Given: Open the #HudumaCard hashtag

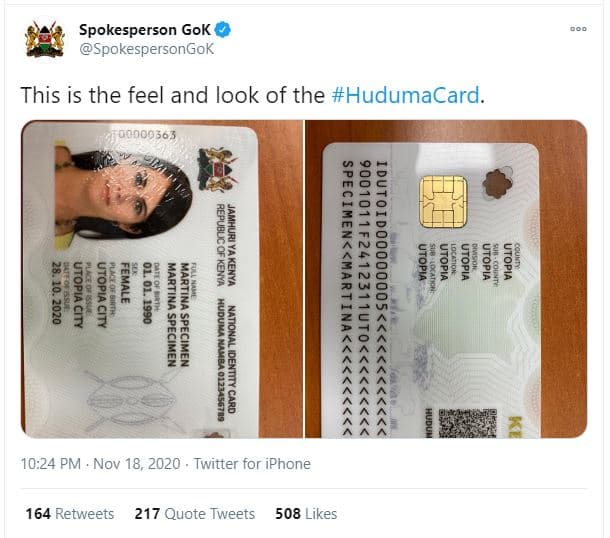Looking at the screenshot, I should click(x=405, y=95).
